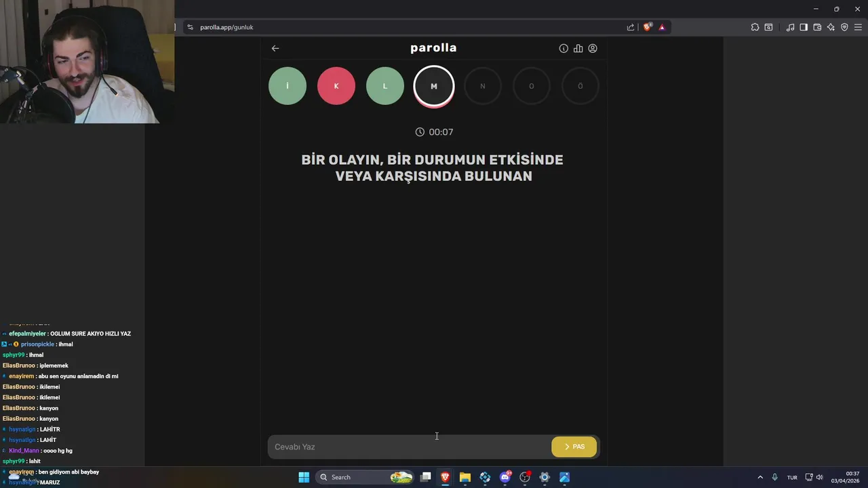This screenshot has height=488, width=868.
Task: Open File Explorer from the taskbar
Action: 465,477
